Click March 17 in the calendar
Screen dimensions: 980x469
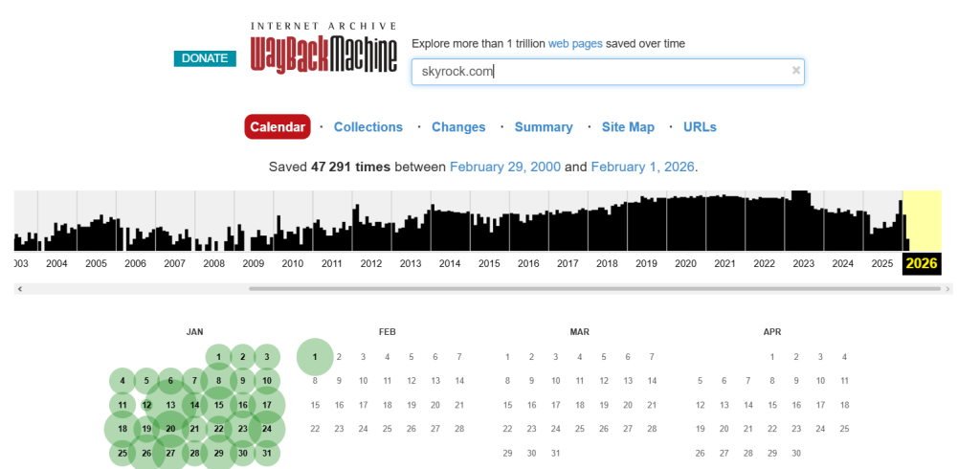[x=556, y=405]
